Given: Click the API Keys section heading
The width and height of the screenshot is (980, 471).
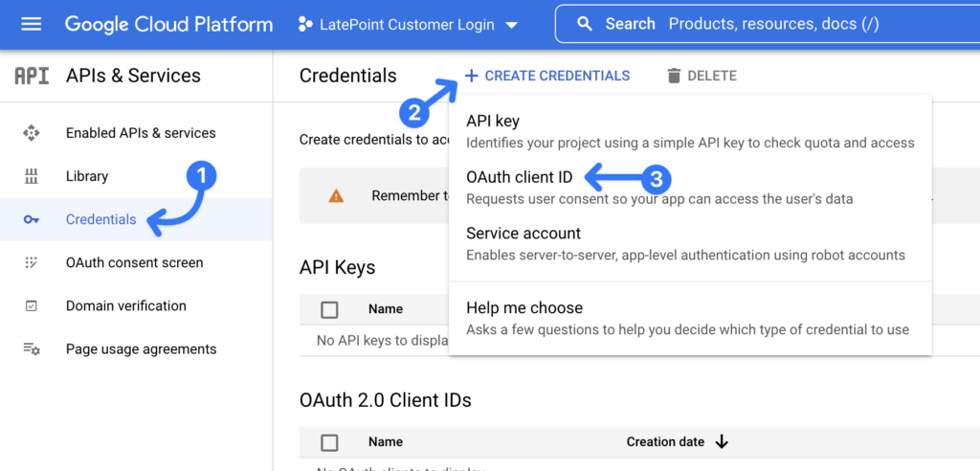Looking at the screenshot, I should (x=338, y=268).
